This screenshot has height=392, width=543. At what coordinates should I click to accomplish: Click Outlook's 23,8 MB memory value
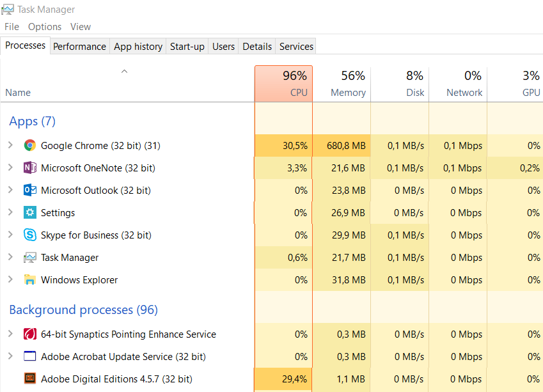(x=349, y=190)
